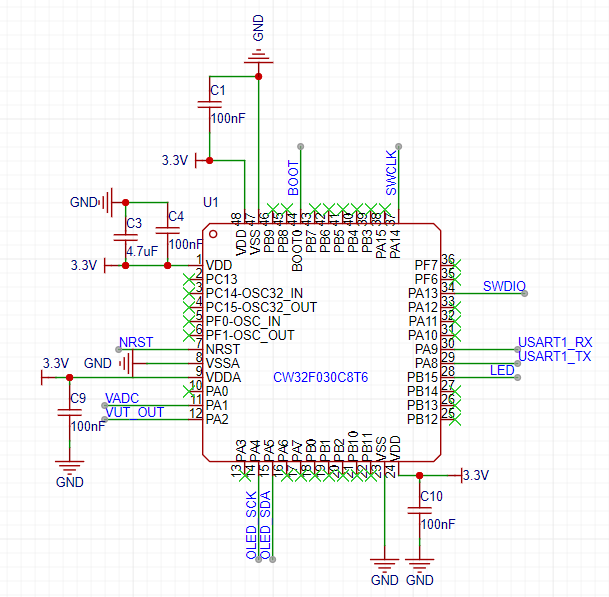Click the CW32F030C8T6 part name

320,378
